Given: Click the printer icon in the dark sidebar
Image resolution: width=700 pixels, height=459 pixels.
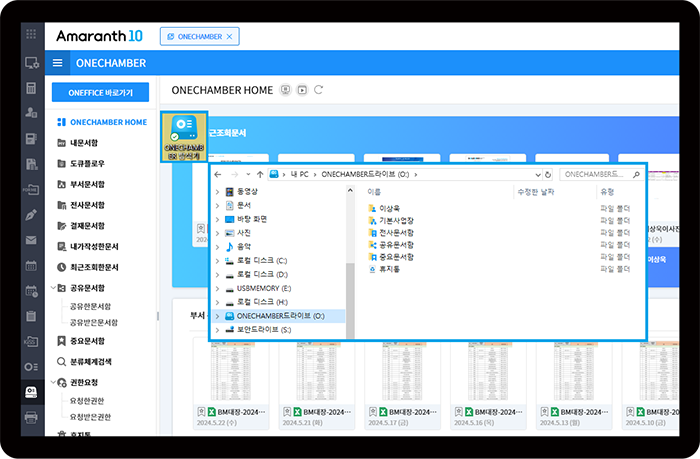Looking at the screenshot, I should pos(31,417).
